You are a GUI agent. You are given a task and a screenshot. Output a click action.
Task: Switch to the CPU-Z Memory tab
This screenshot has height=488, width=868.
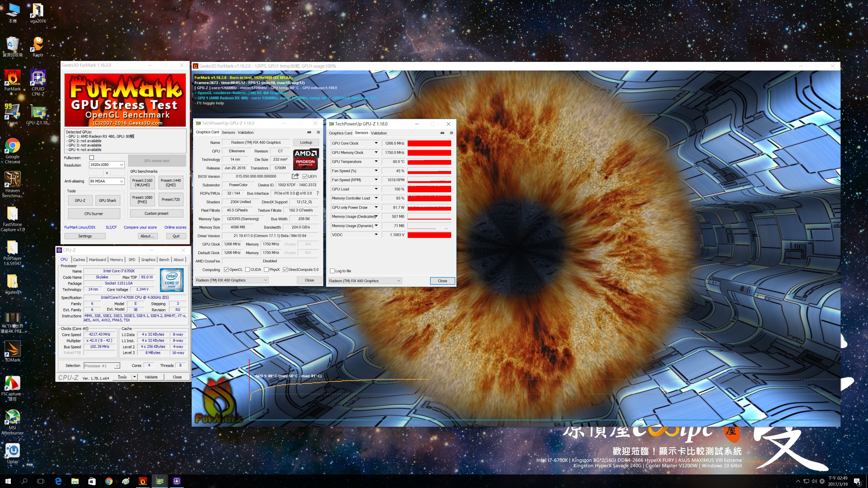(116, 260)
